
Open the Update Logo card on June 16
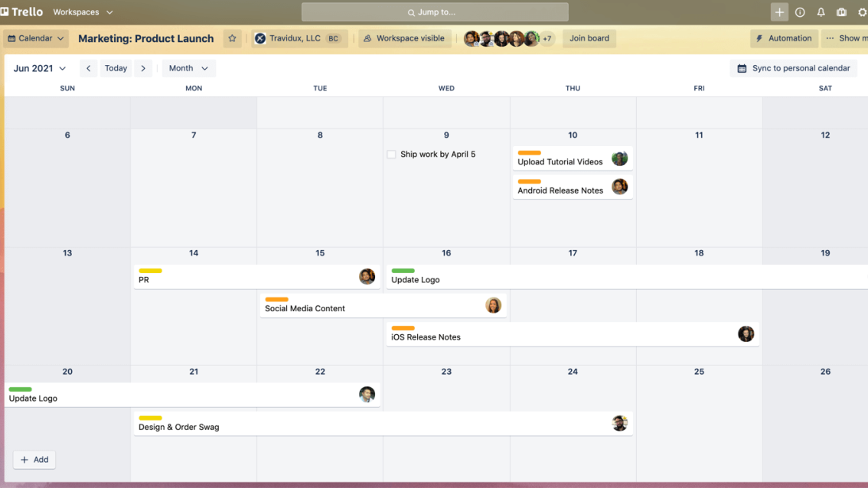click(627, 277)
